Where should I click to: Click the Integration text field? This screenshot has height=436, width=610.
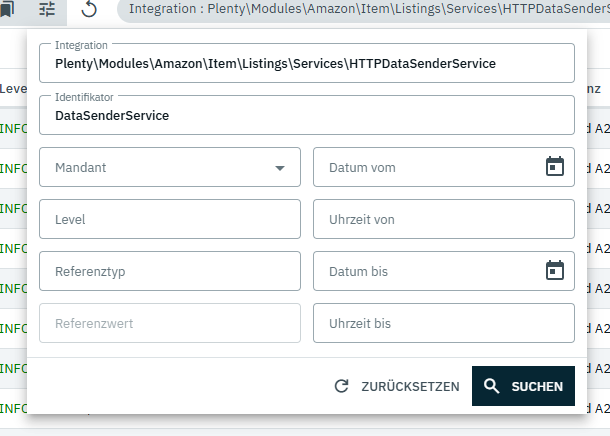click(x=306, y=64)
